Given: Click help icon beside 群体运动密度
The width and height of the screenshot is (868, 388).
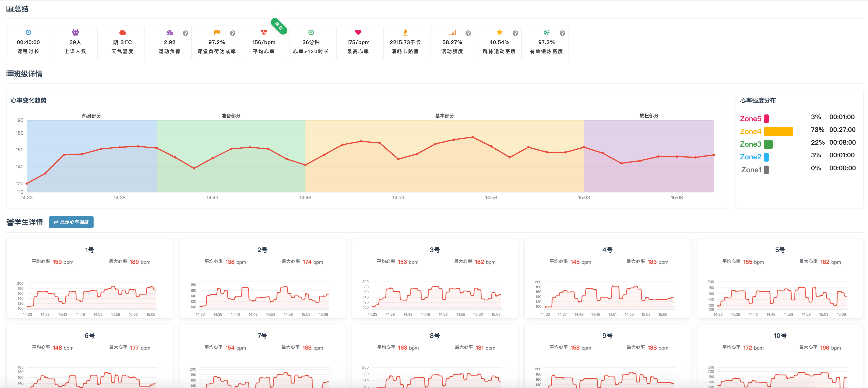Looking at the screenshot, I should point(515,33).
